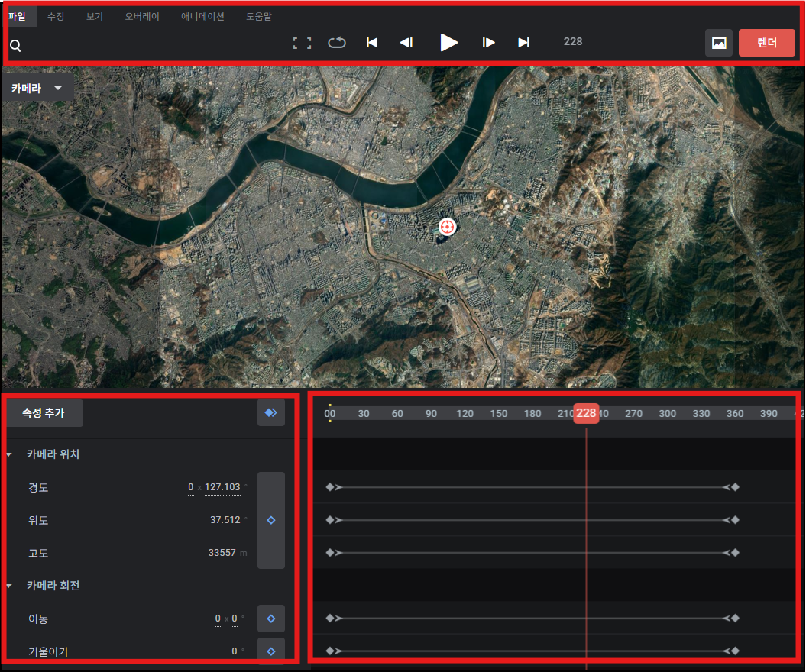Click the 고도 value 33557
The height and width of the screenshot is (672, 806).
point(222,553)
